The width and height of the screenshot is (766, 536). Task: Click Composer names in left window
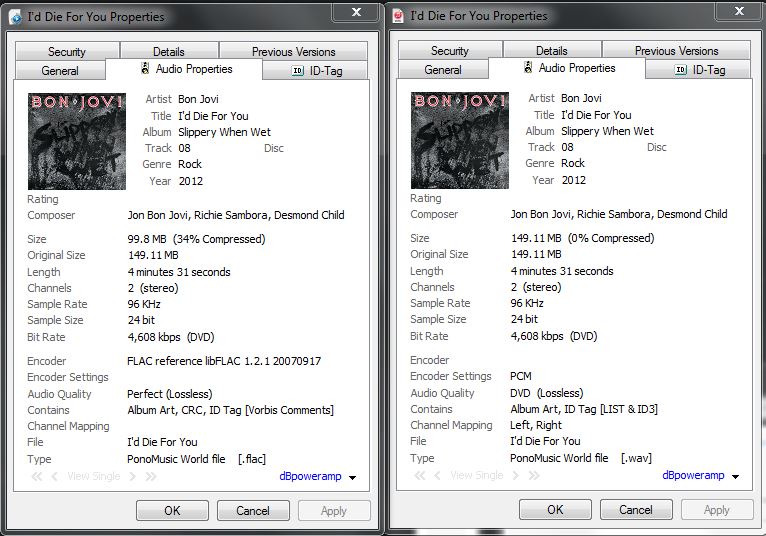[x=236, y=215]
